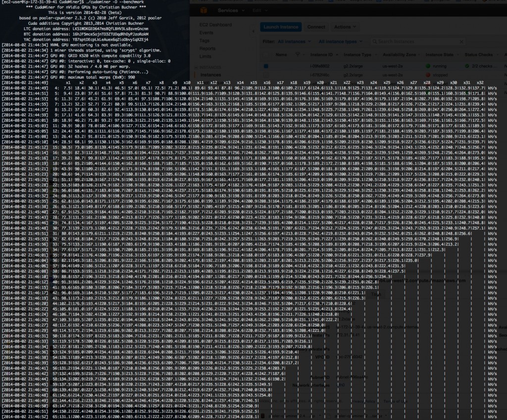Click instance ID i-00fe8802
507x420 pixels.
(319, 66)
